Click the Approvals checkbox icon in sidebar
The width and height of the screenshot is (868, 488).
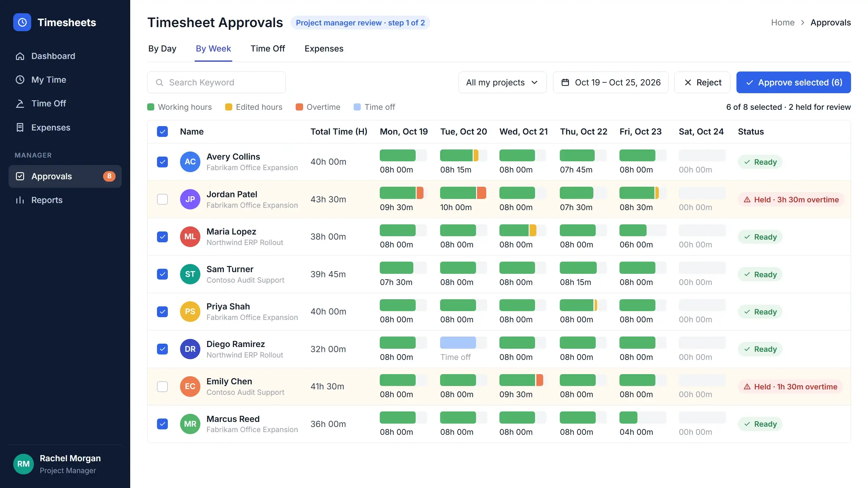20,176
